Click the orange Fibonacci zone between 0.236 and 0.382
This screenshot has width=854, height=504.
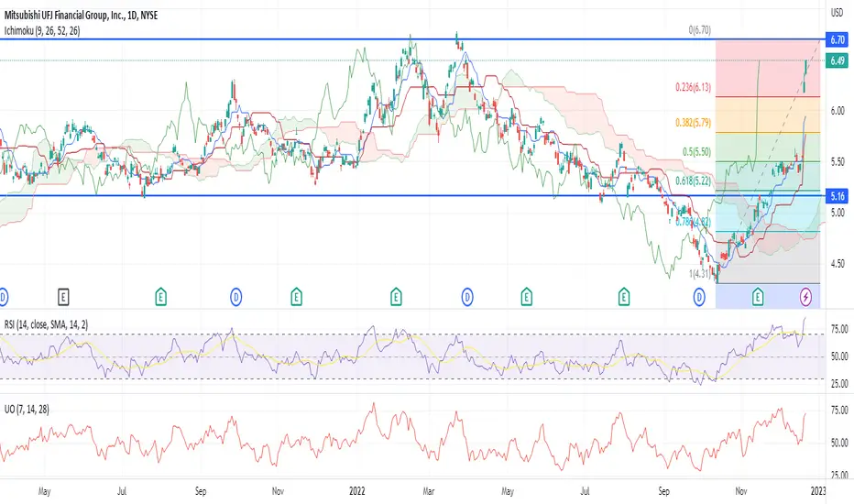pos(768,115)
